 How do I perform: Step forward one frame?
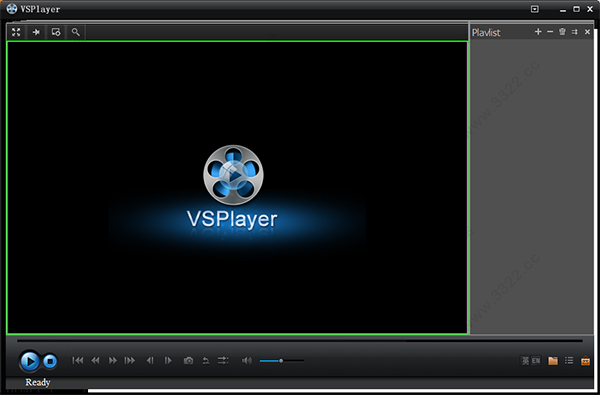168,361
